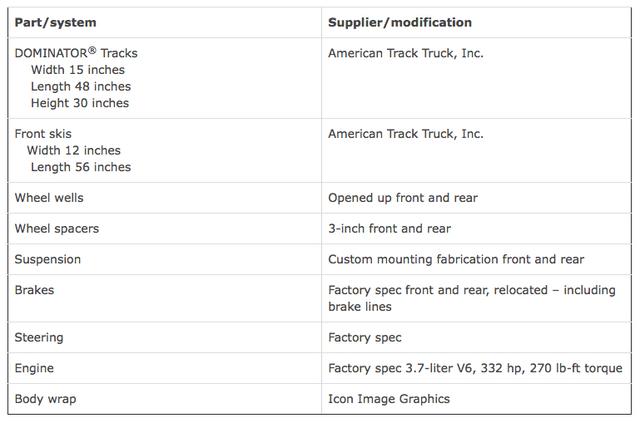Select the Body wrap row label

point(45,399)
